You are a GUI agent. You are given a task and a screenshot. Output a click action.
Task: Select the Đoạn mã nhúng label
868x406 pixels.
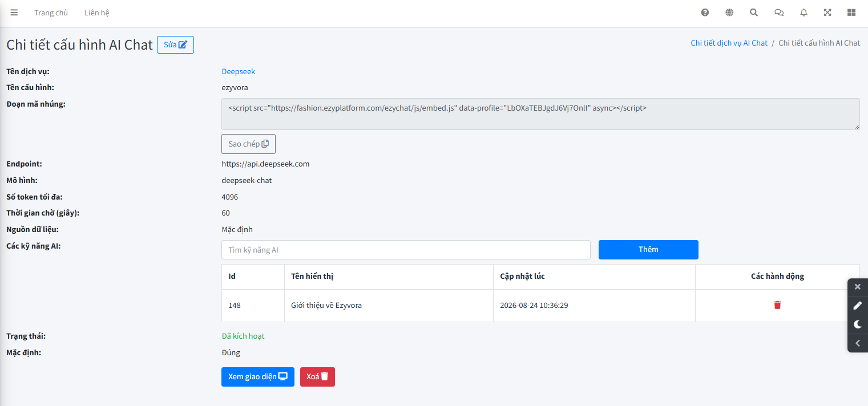[x=36, y=104]
